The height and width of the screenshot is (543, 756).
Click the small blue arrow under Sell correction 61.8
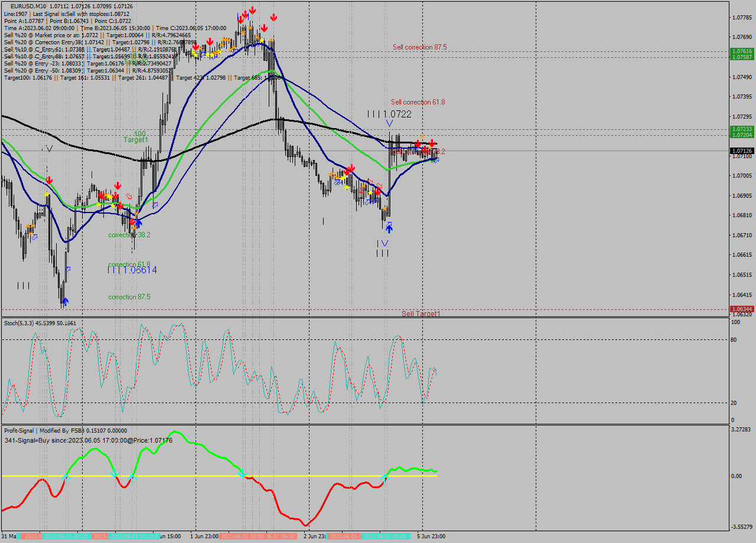tap(389, 122)
